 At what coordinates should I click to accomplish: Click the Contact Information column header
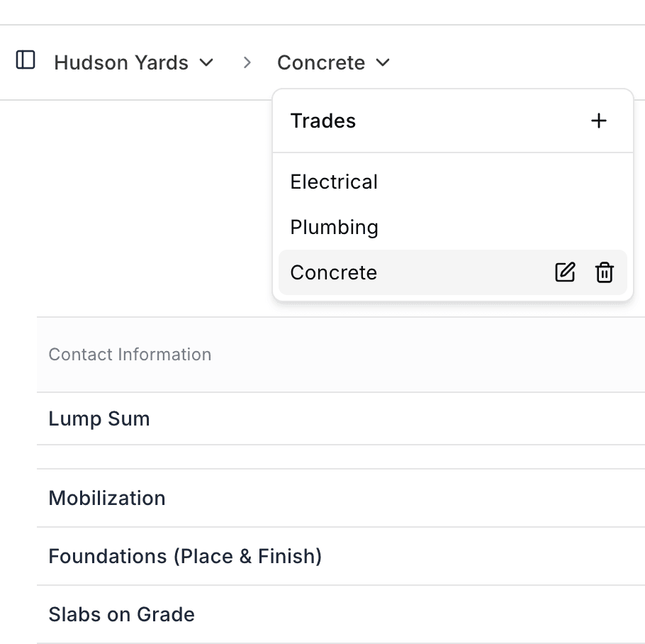point(130,354)
